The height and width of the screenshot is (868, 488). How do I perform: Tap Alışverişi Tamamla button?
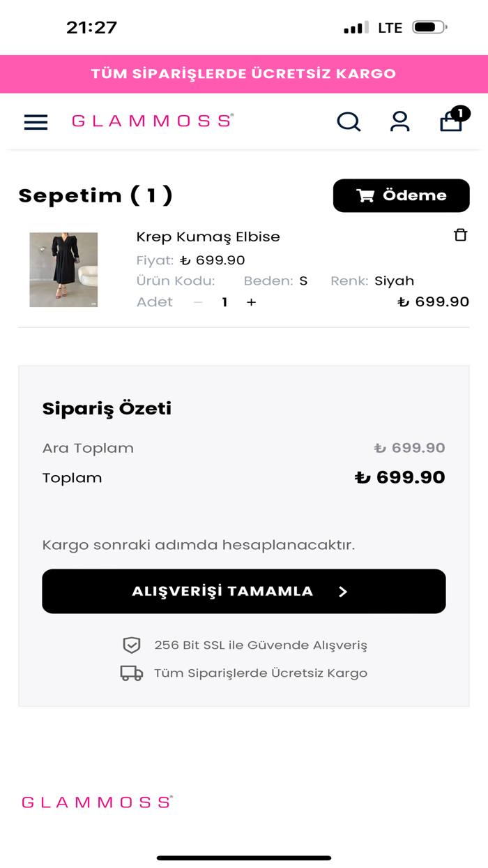click(243, 591)
